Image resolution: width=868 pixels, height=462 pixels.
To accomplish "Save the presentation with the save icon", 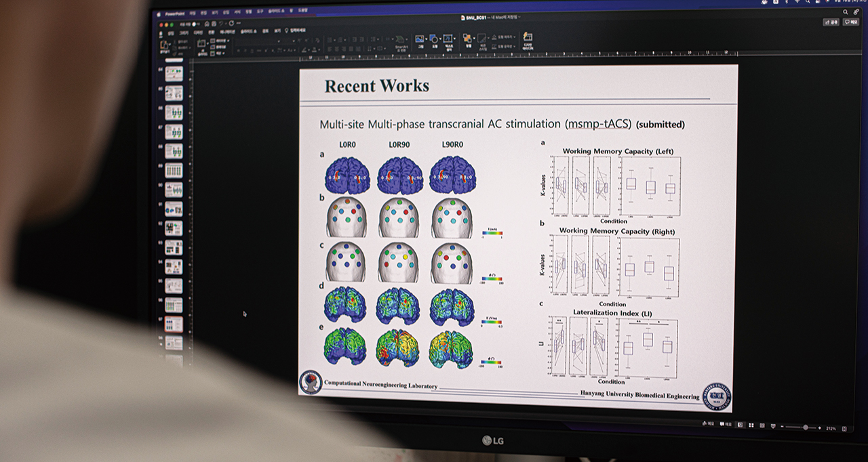I will tap(214, 24).
